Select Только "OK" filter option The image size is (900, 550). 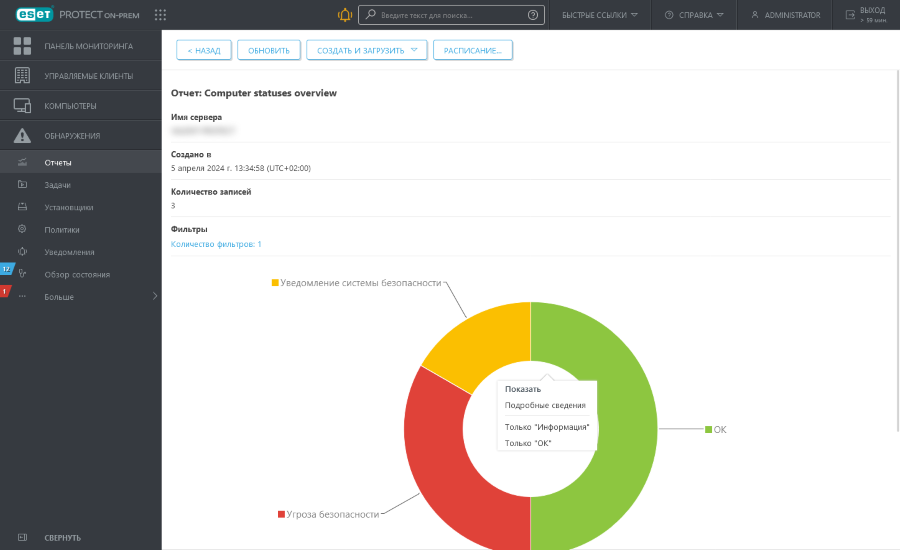tap(528, 442)
